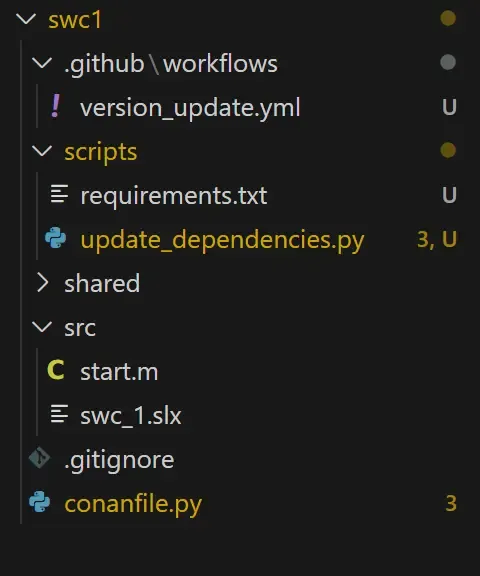
Task: Open swc_1.slx file
Action: pos(131,416)
